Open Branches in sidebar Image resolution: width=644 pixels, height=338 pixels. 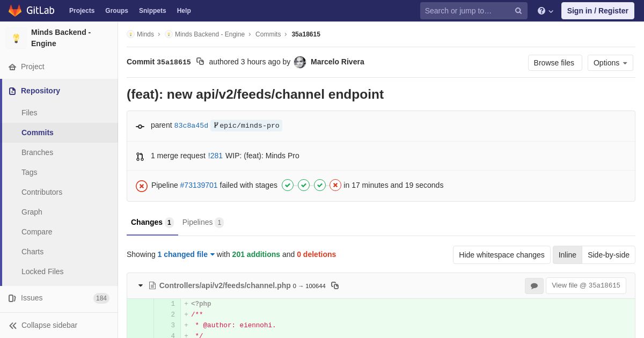60,152
